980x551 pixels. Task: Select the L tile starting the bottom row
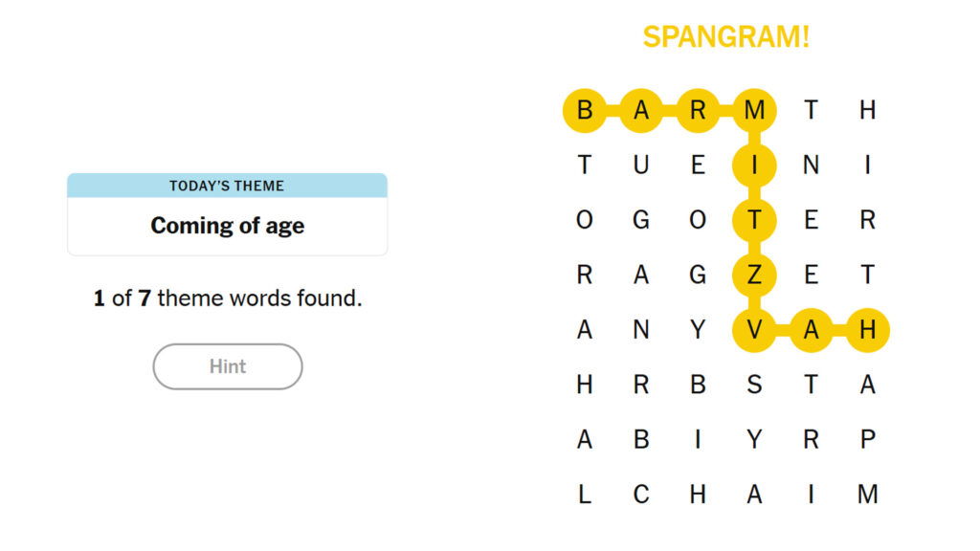coord(587,495)
